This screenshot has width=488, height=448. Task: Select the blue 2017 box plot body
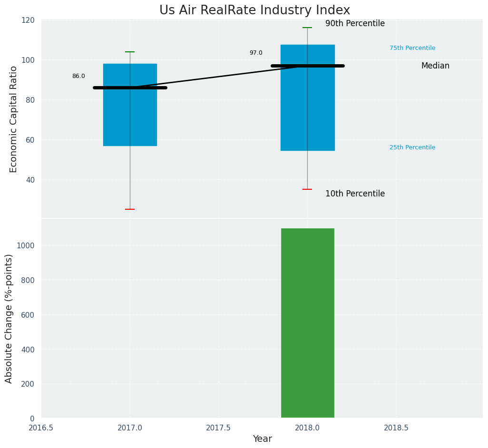(x=117, y=114)
